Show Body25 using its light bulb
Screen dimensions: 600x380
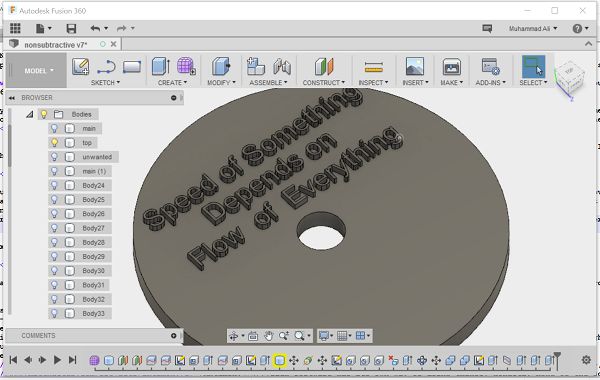pos(54,199)
